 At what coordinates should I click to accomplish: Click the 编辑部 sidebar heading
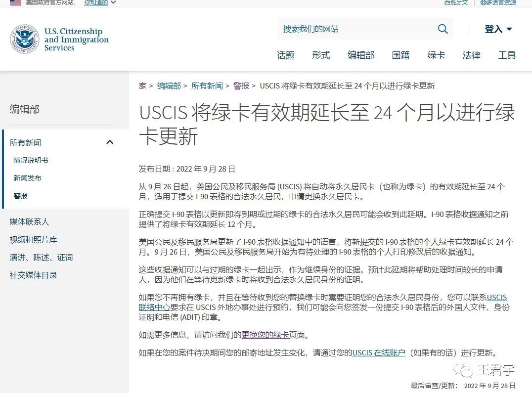pyautogui.click(x=24, y=109)
